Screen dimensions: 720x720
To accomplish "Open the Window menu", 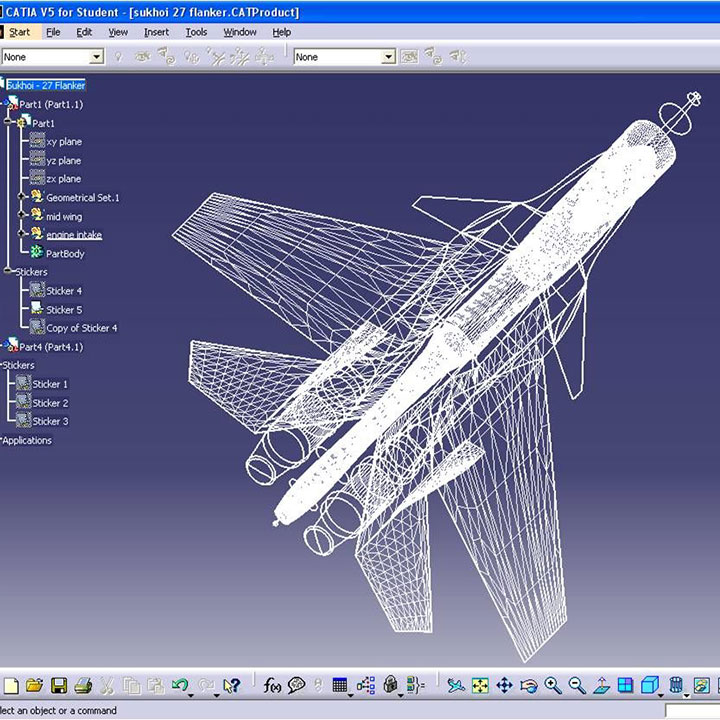I will click(x=240, y=32).
